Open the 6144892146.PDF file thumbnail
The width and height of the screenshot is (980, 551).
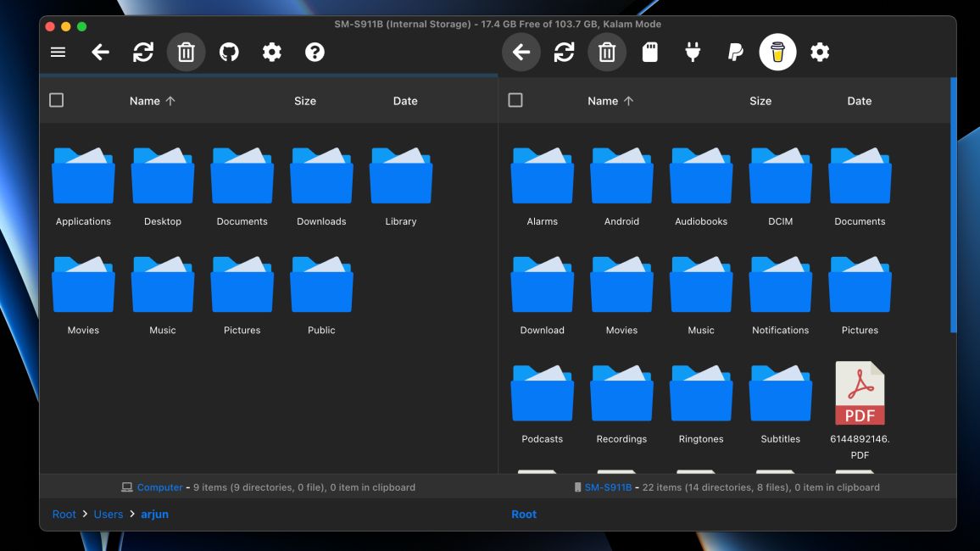click(x=860, y=392)
